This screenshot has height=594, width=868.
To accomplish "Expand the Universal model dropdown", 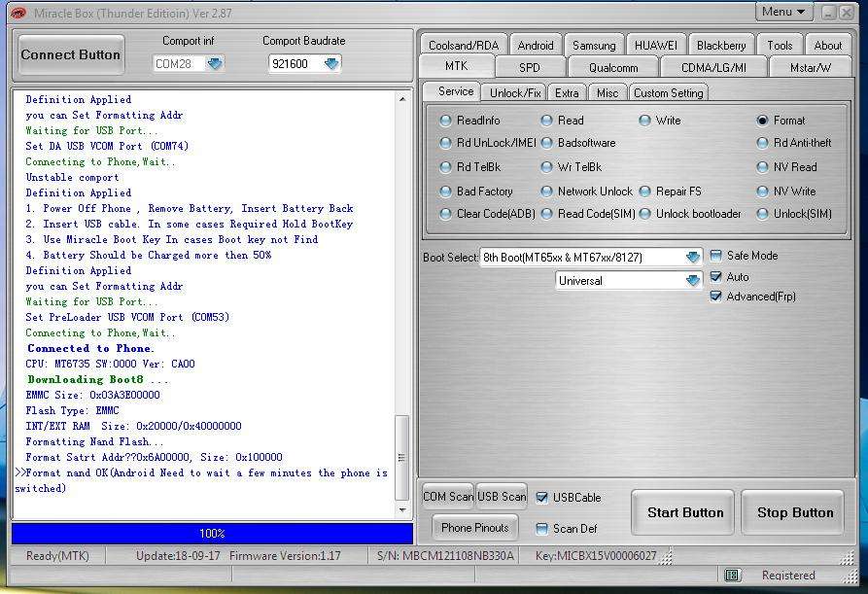I will pos(692,281).
